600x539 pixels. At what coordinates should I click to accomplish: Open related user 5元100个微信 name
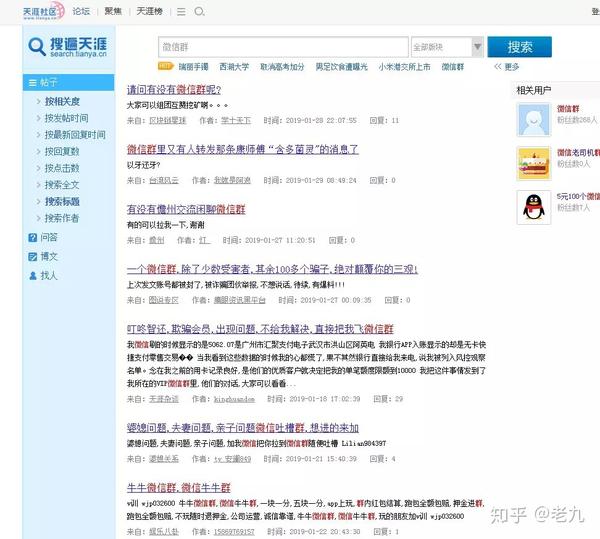point(579,196)
